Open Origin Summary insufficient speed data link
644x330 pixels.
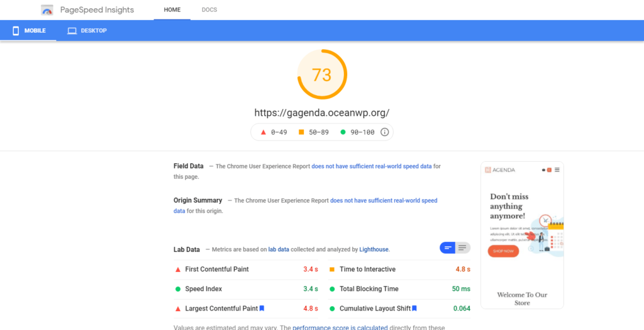click(x=306, y=206)
